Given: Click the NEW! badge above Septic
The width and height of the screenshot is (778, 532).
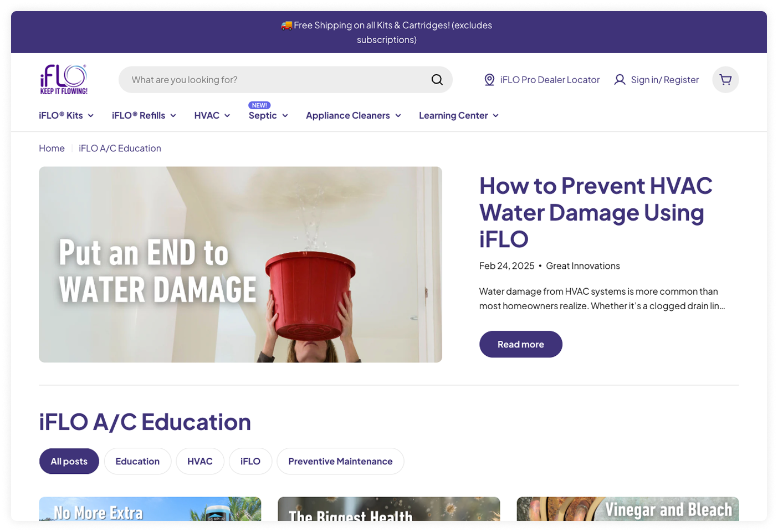Looking at the screenshot, I should click(259, 105).
